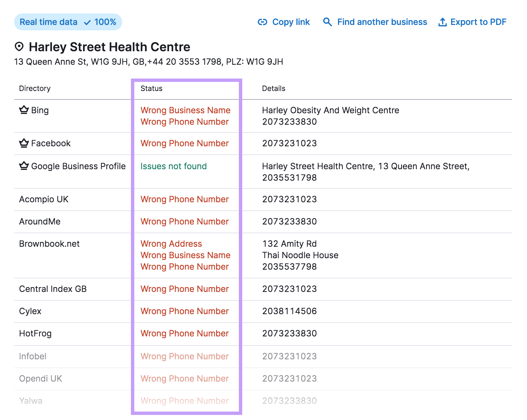Click Brownbook.net's Wrong Business Name status
Image resolution: width=527 pixels, height=420 pixels.
[186, 255]
